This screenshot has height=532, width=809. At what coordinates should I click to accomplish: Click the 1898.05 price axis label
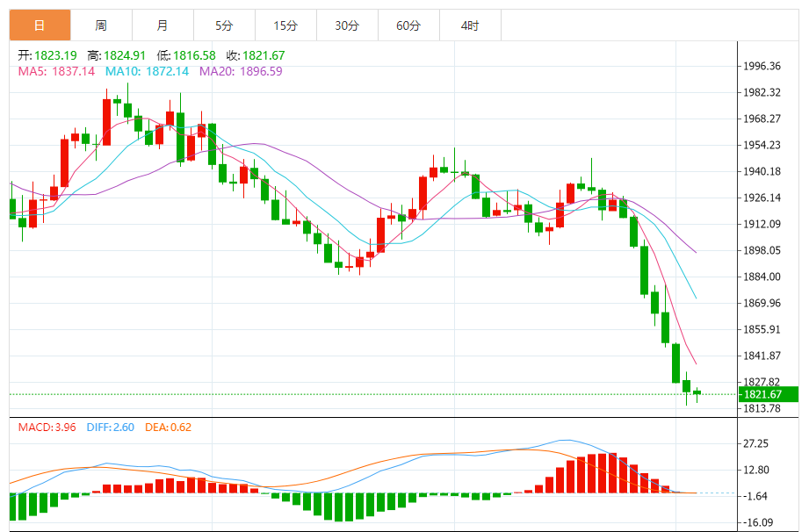click(762, 250)
